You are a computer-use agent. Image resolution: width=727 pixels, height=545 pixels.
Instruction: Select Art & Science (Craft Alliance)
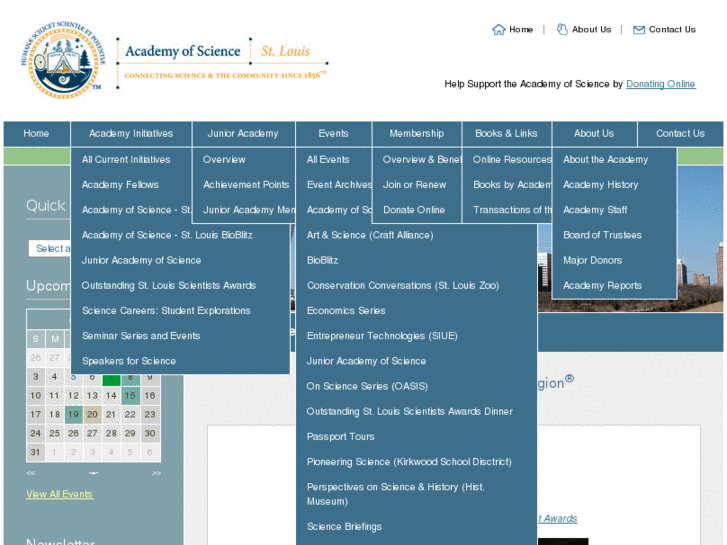pos(370,235)
